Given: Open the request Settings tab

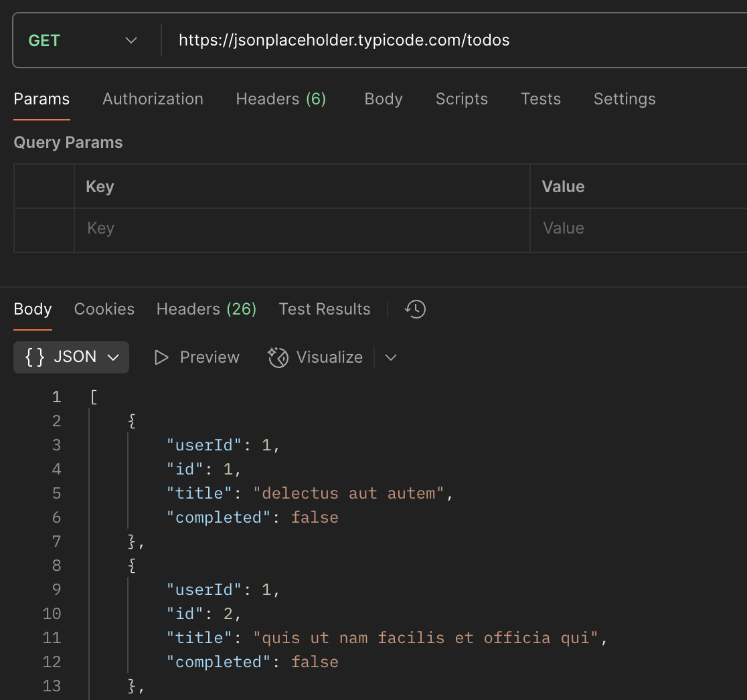Looking at the screenshot, I should (x=624, y=99).
